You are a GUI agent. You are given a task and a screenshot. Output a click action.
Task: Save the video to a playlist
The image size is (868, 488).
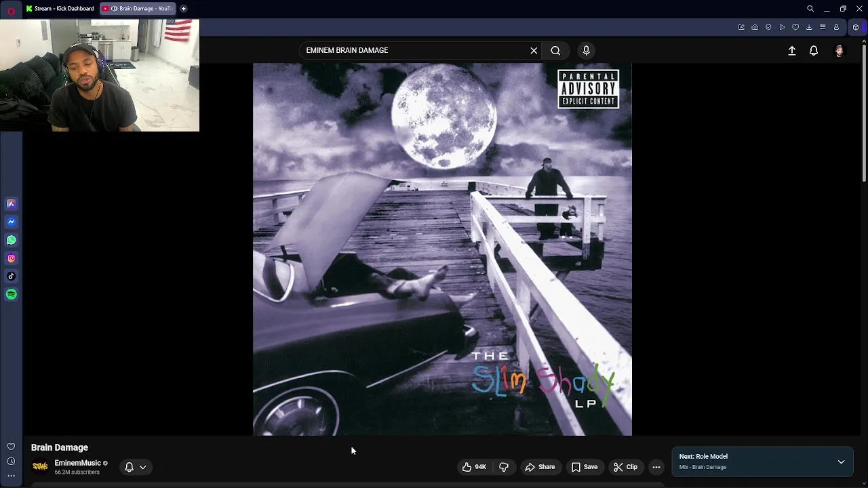click(584, 467)
